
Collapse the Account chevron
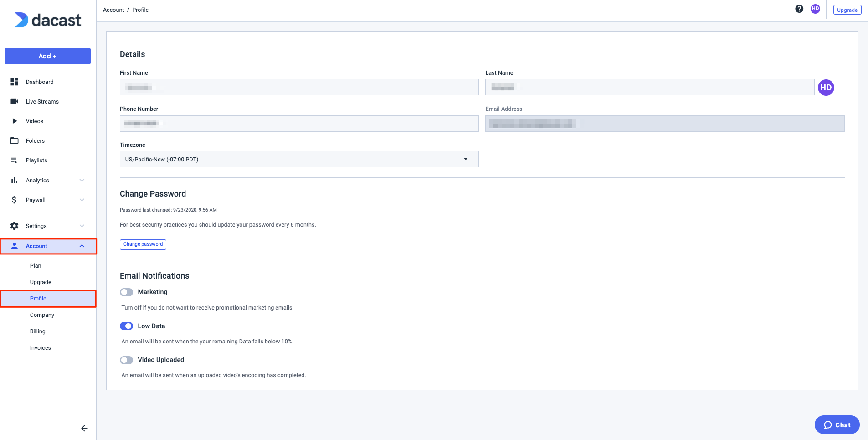tap(82, 246)
